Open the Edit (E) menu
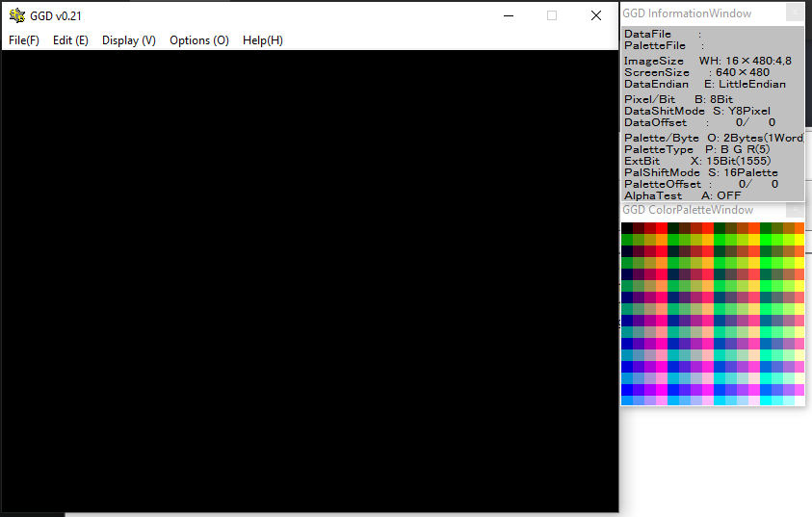812x517 pixels. point(70,40)
